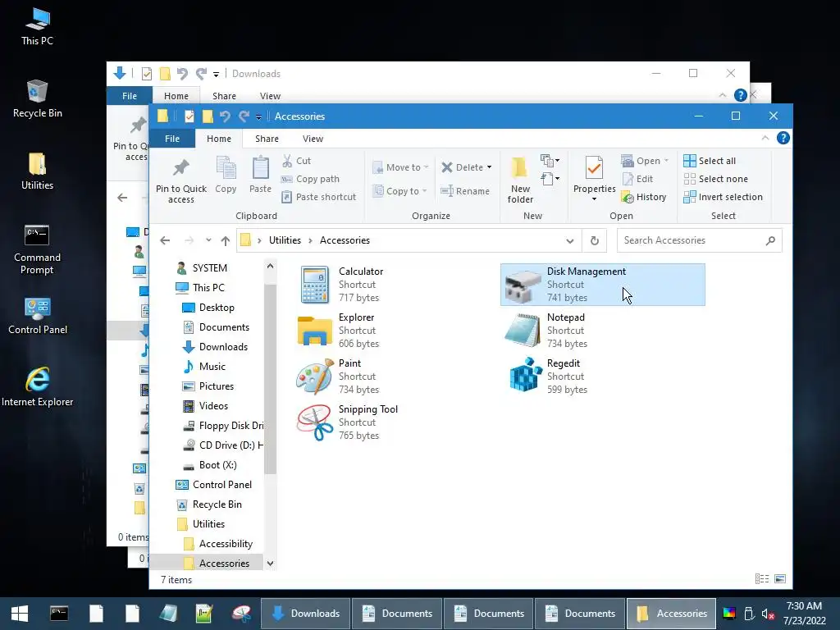
Task: Click the Paste ribbon button
Action: click(260, 175)
